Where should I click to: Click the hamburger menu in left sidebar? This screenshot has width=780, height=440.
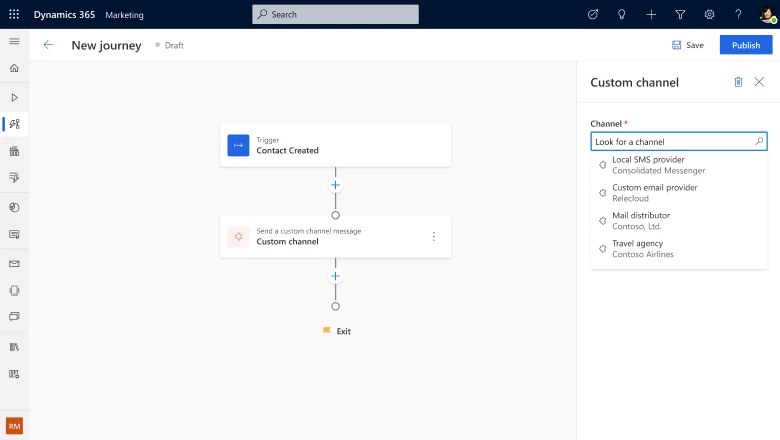[x=14, y=41]
